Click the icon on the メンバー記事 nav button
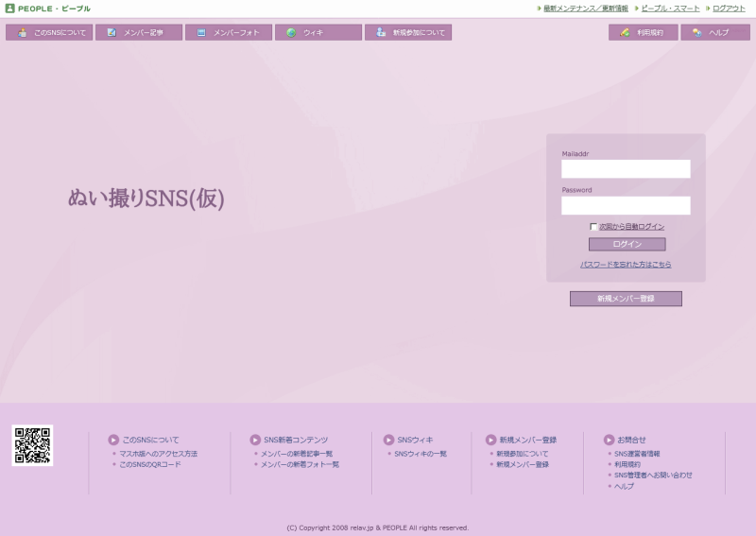 112,32
